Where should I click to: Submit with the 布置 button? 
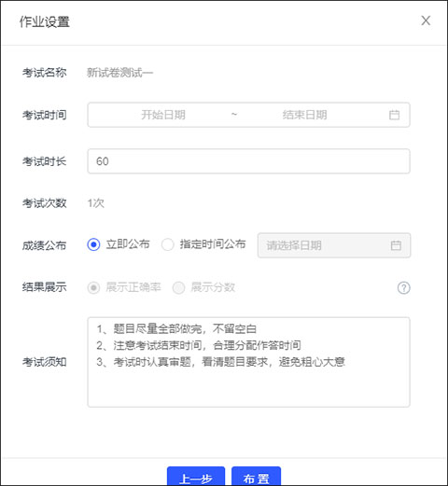pyautogui.click(x=256, y=477)
